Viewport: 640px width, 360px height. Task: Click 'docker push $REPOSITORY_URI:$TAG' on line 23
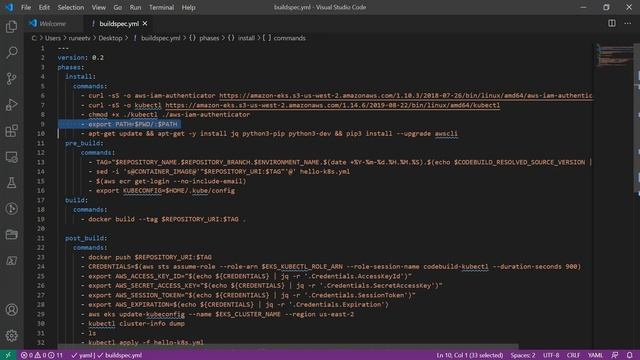(x=150, y=257)
